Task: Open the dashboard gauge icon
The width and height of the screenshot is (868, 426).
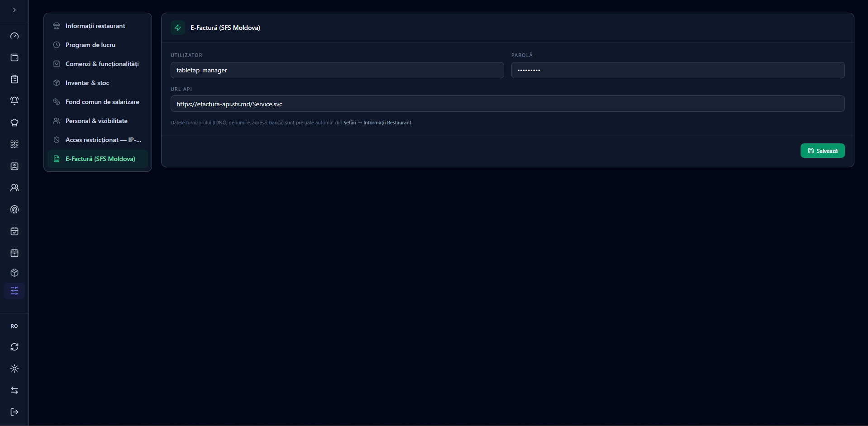Action: point(14,36)
